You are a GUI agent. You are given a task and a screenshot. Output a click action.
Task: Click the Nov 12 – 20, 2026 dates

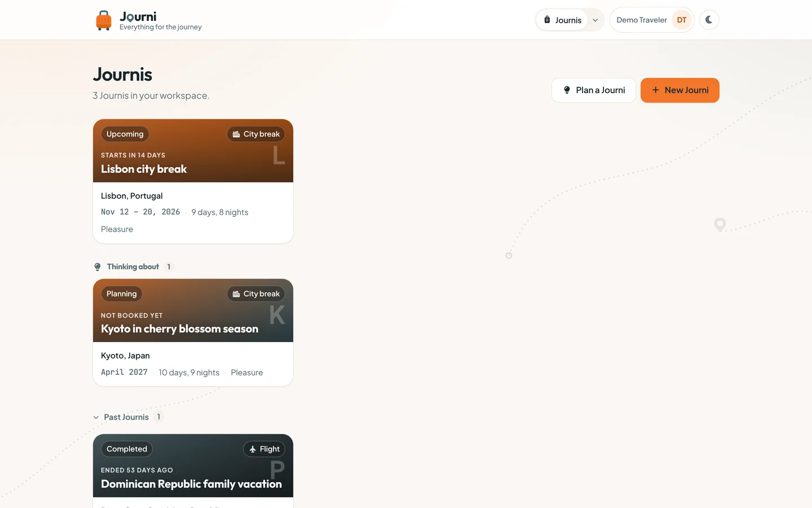(140, 212)
